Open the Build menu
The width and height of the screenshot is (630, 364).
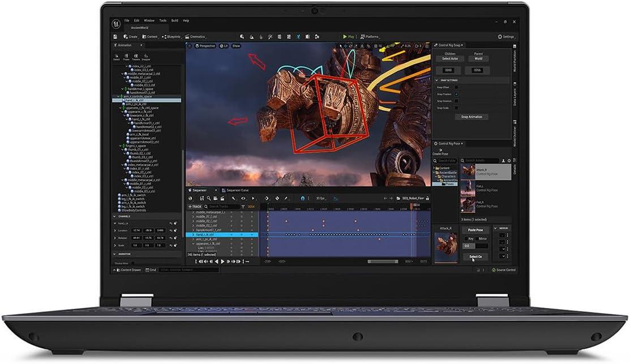click(175, 20)
